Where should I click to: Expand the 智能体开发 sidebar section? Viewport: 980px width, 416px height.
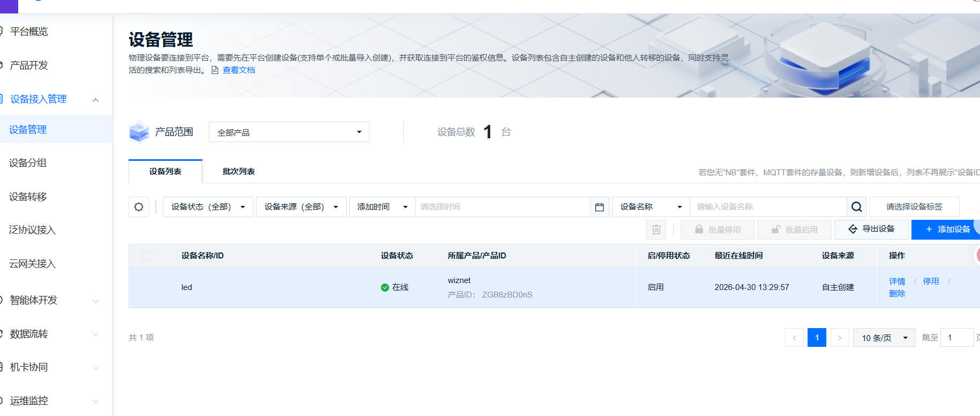96,301
